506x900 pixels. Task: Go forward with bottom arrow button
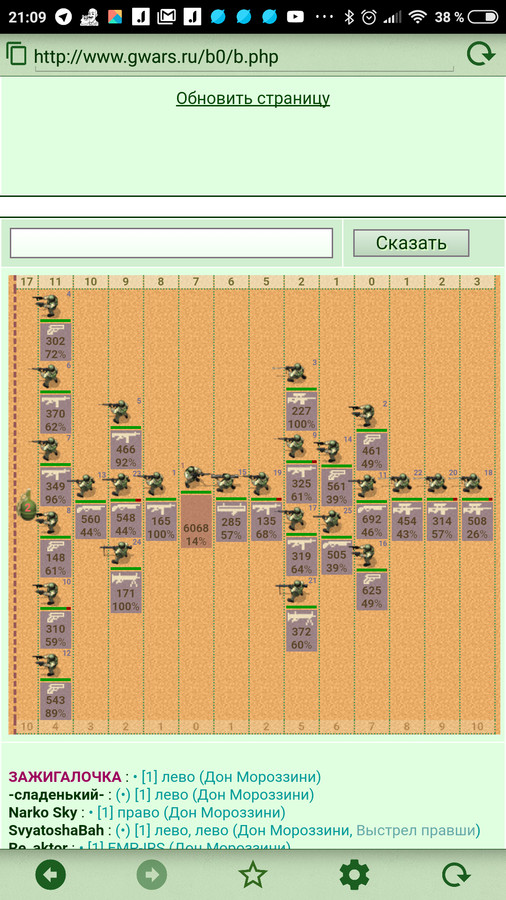(x=151, y=875)
